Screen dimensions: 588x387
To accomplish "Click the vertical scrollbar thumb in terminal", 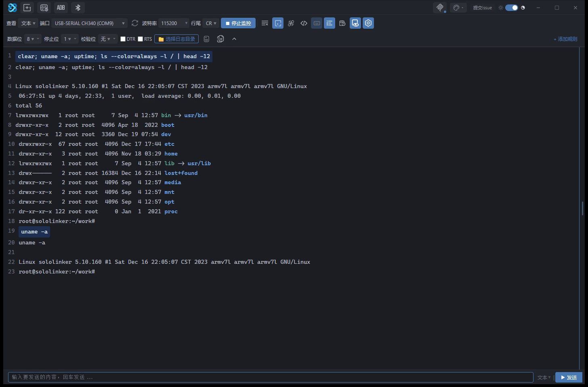I will pyautogui.click(x=582, y=208).
